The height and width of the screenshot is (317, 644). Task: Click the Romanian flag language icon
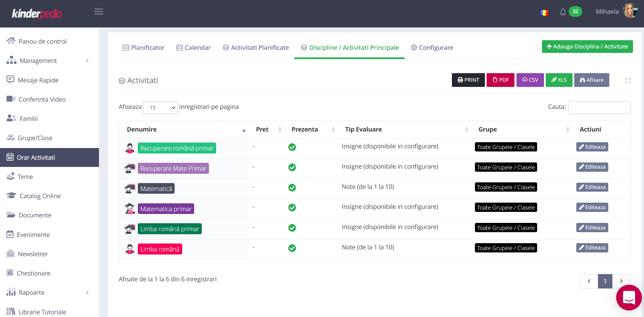pos(544,13)
